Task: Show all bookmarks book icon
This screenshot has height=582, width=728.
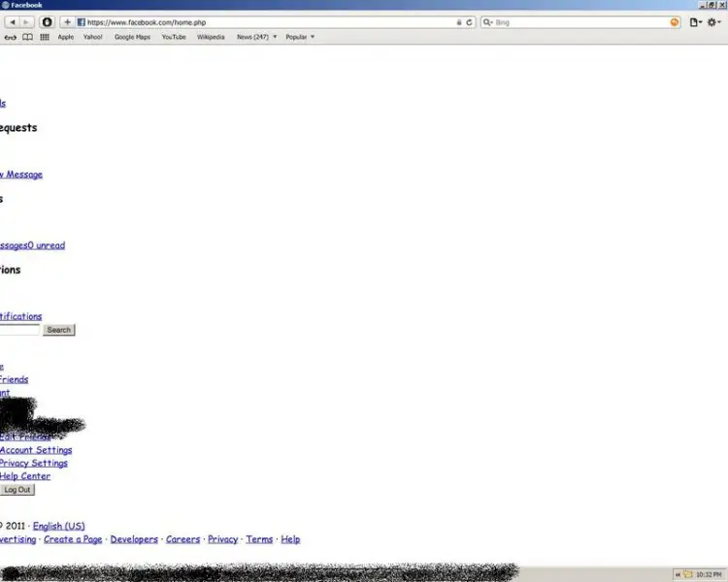Action: pos(27,37)
